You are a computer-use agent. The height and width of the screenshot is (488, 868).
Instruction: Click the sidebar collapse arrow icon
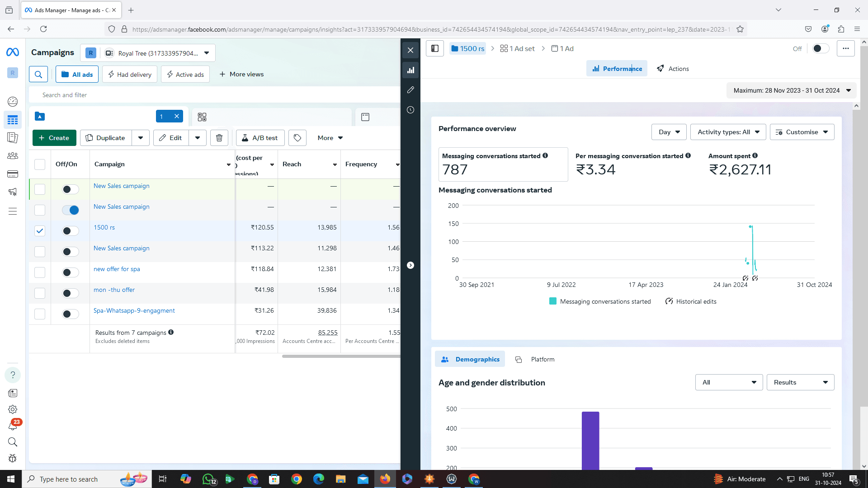coord(411,265)
